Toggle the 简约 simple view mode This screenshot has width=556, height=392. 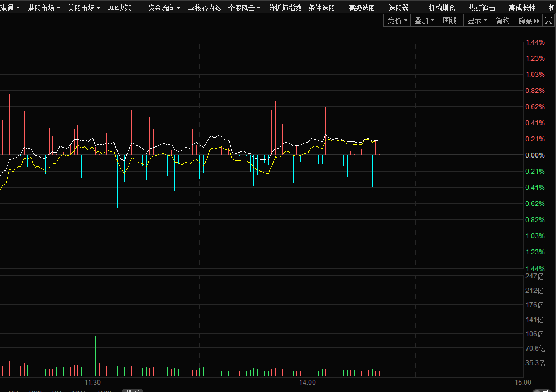(503, 21)
